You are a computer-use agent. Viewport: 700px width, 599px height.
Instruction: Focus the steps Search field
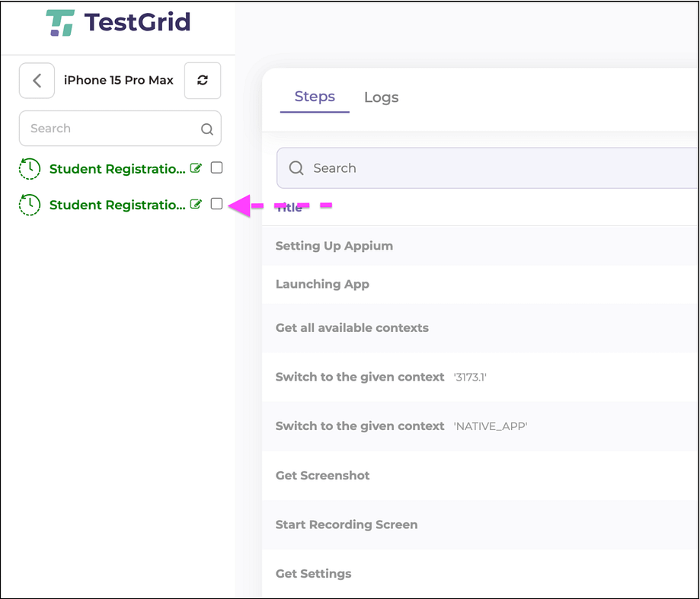487,168
